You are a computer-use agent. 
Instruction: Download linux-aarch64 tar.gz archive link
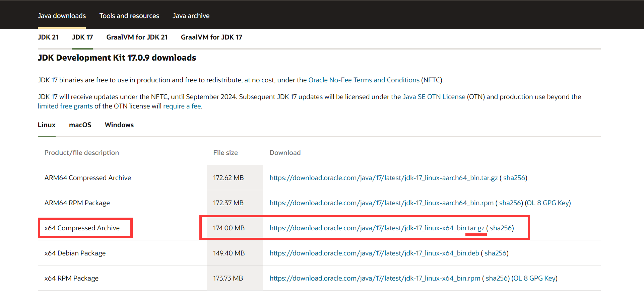[x=384, y=178]
